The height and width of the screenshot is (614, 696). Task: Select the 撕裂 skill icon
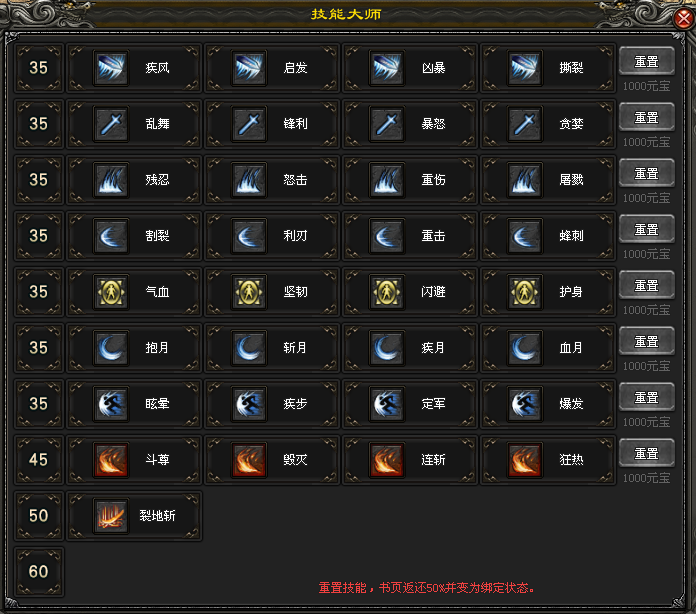click(x=525, y=68)
